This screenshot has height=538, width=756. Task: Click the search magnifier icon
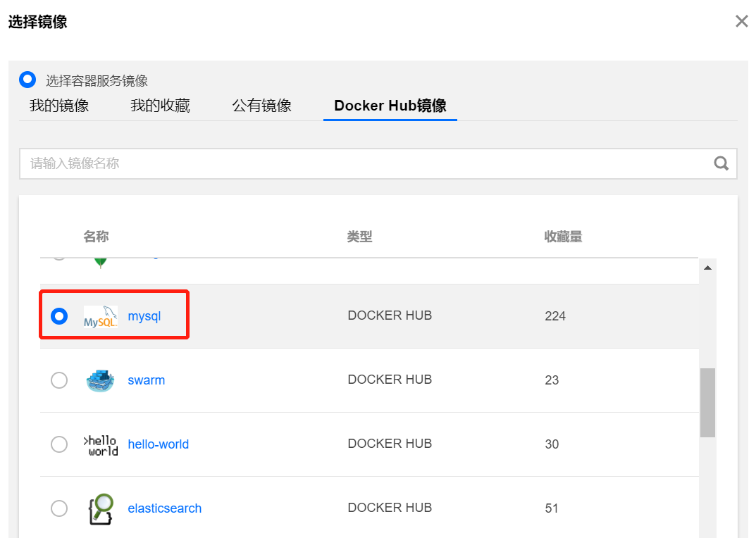coord(721,163)
